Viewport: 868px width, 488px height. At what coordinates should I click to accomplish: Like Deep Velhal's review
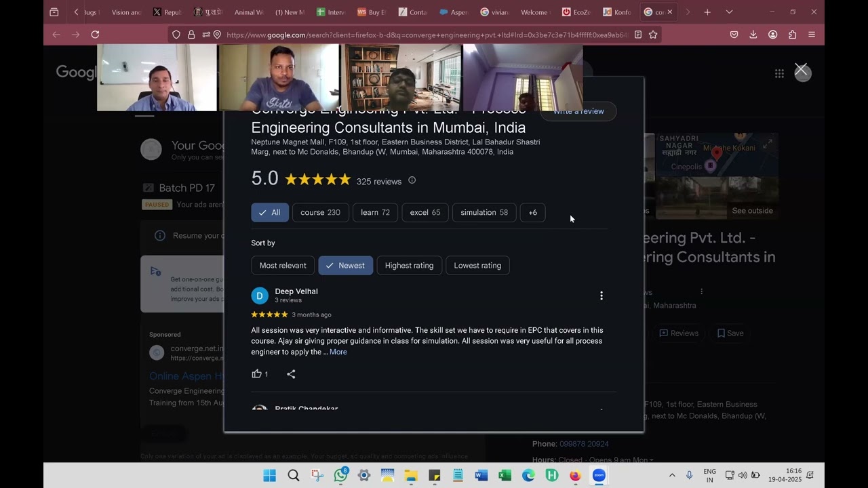click(256, 374)
